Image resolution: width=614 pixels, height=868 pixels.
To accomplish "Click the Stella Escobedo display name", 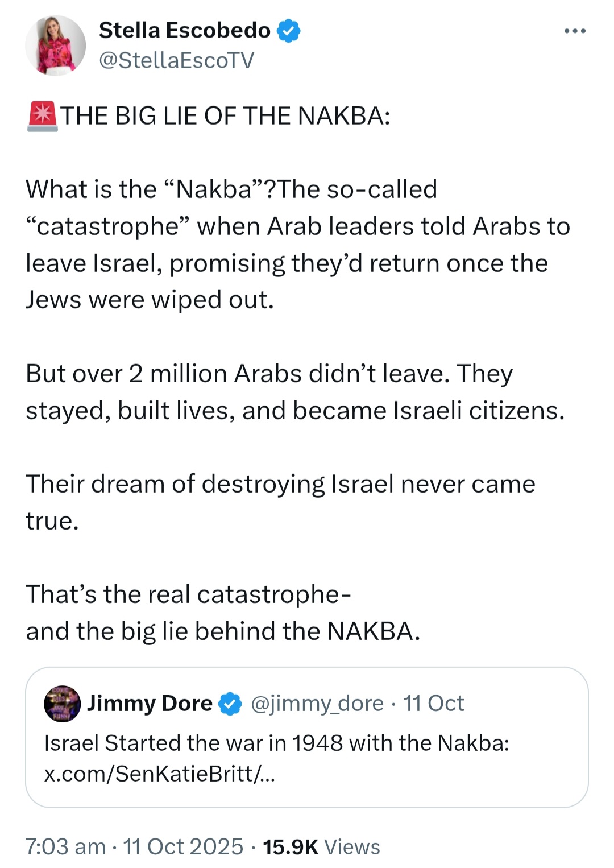I will (185, 30).
